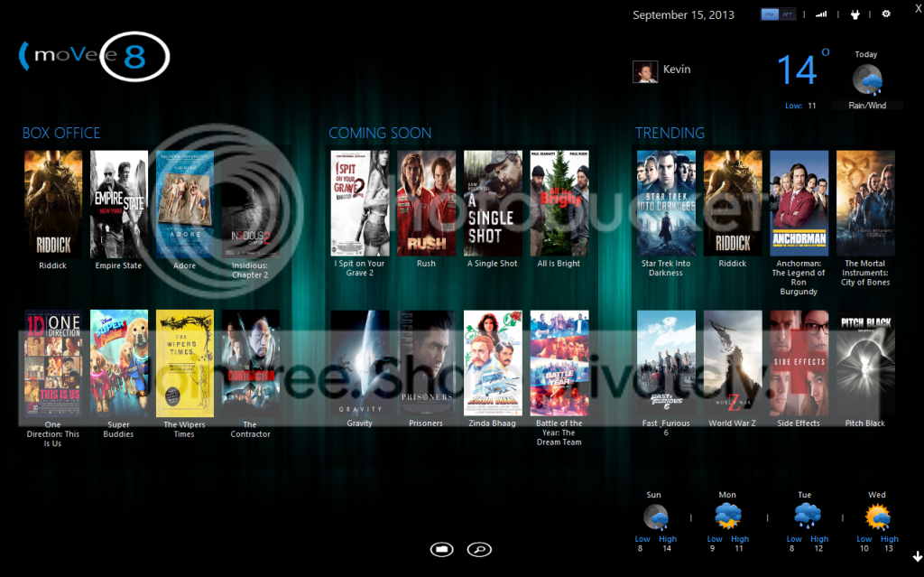
Task: Open The Mortal Instruments poster
Action: click(x=866, y=203)
